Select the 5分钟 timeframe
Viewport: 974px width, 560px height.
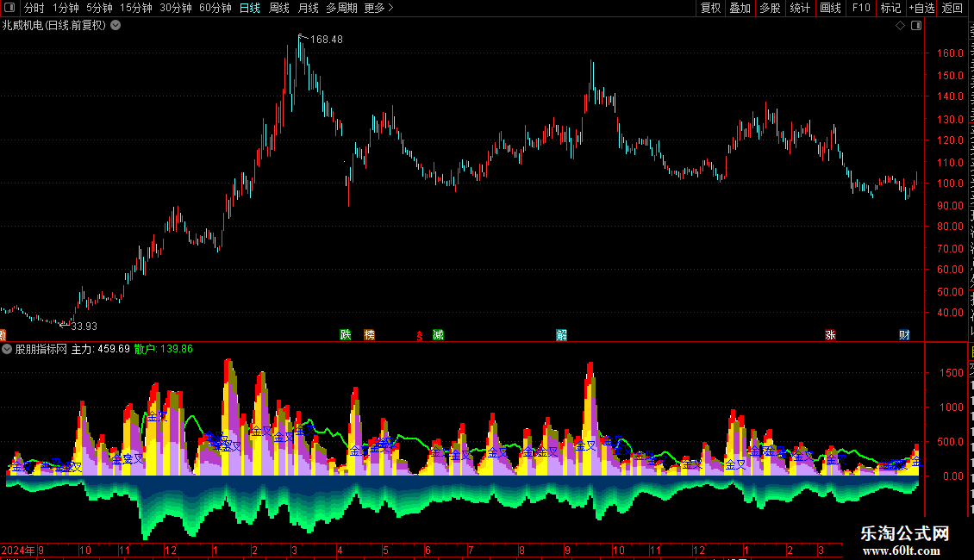[x=99, y=8]
